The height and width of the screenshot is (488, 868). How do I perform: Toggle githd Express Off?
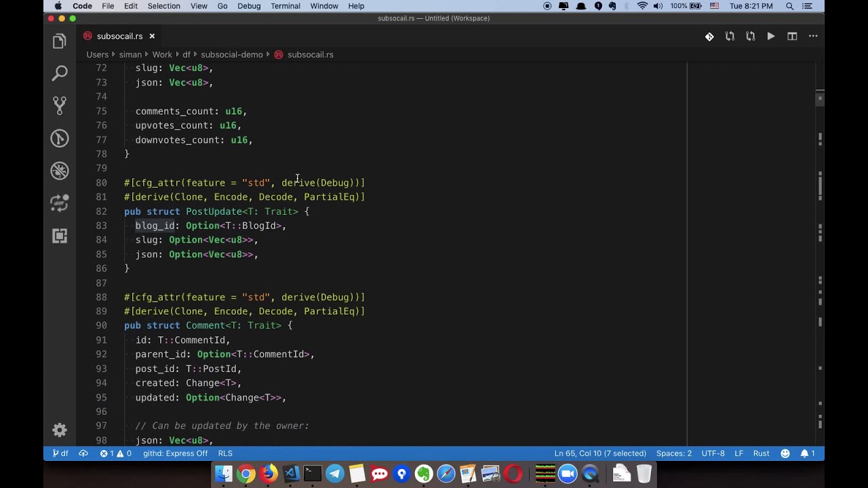[175, 453]
